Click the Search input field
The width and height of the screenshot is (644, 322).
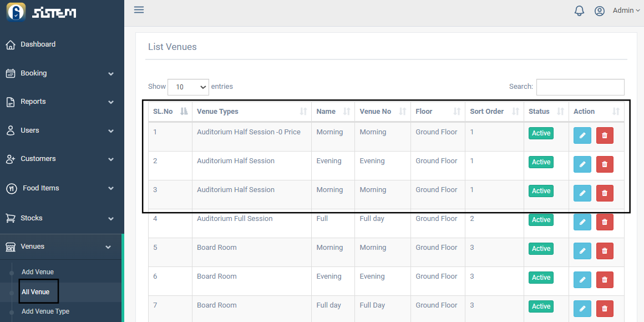point(580,87)
